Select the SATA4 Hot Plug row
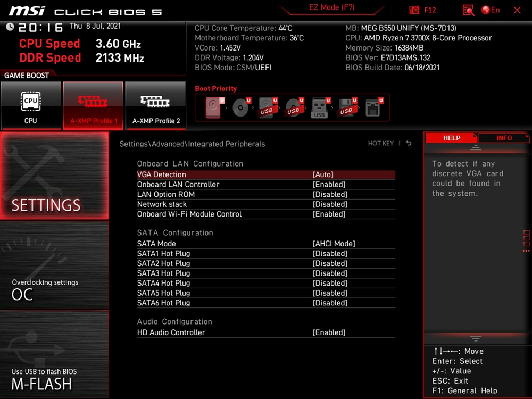 point(266,283)
